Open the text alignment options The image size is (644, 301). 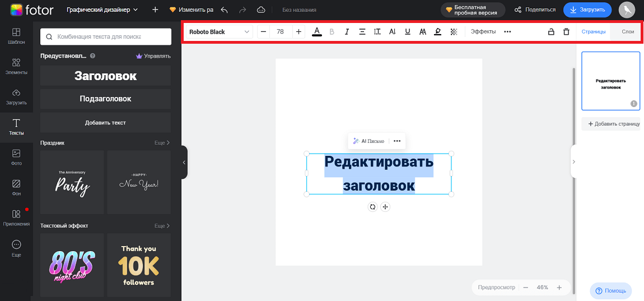[x=362, y=32]
